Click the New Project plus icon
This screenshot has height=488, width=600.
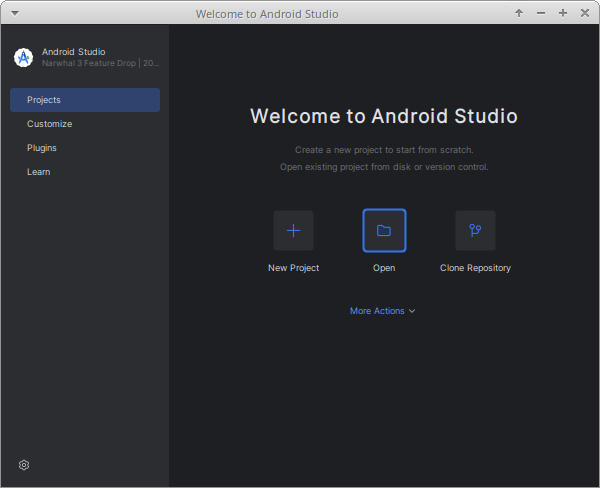[293, 230]
